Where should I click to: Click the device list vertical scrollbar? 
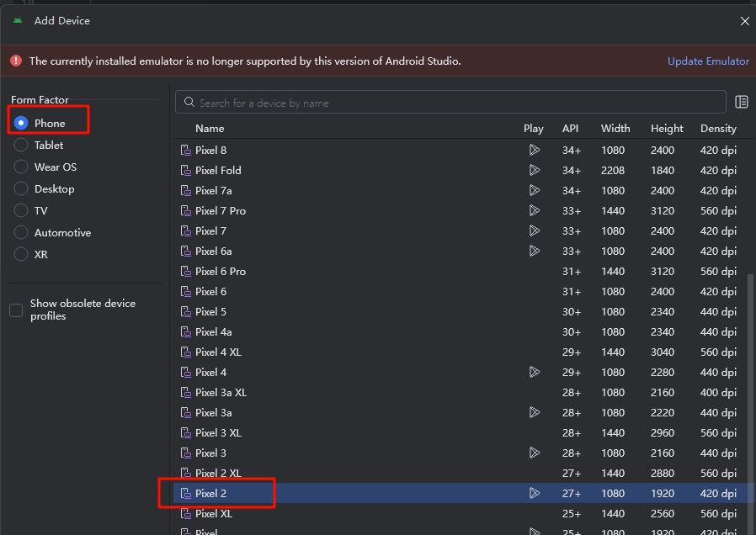[750, 404]
